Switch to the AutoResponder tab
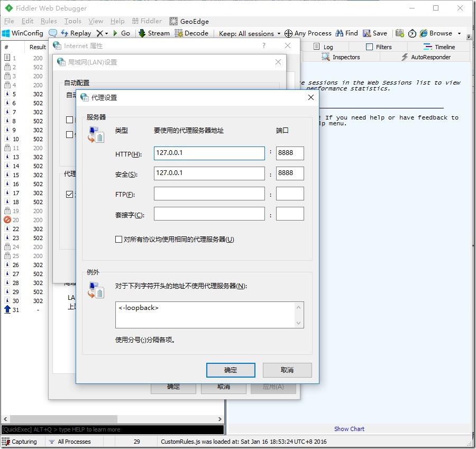This screenshot has width=476, height=449. coord(426,57)
